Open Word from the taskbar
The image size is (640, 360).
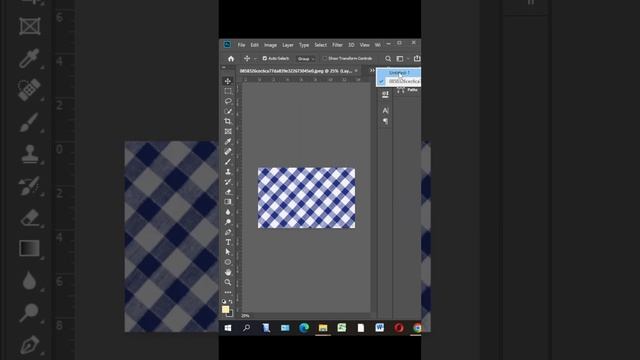click(x=380, y=328)
